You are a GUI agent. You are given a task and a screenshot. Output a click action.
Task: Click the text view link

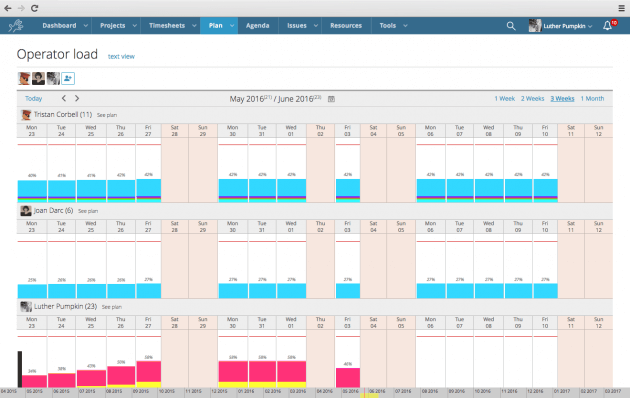pyautogui.click(x=121, y=57)
